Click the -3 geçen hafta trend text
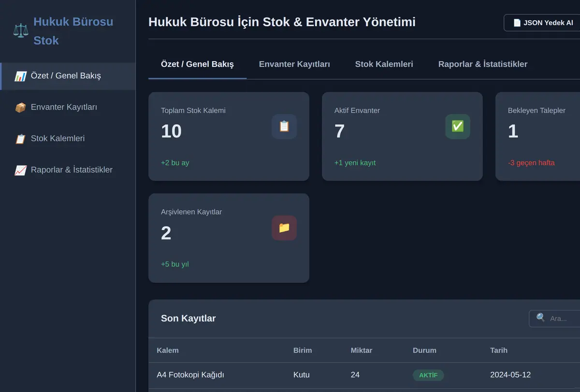The image size is (580, 392). (531, 163)
